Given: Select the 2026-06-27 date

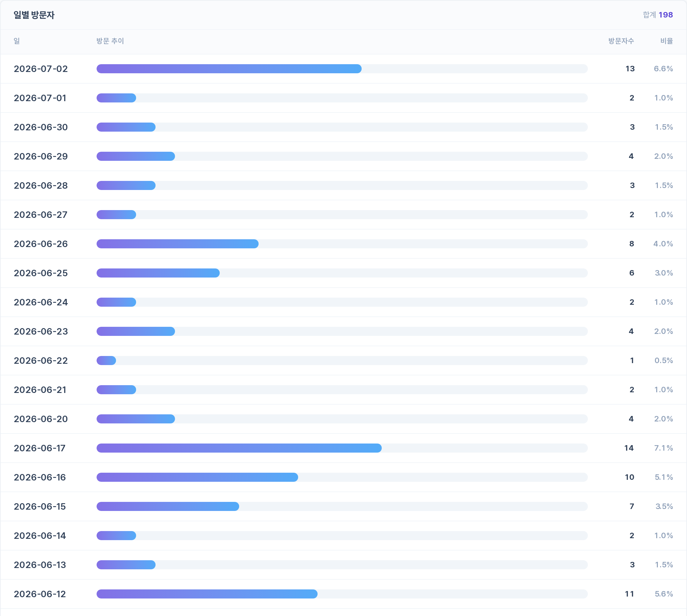Looking at the screenshot, I should 41,215.
